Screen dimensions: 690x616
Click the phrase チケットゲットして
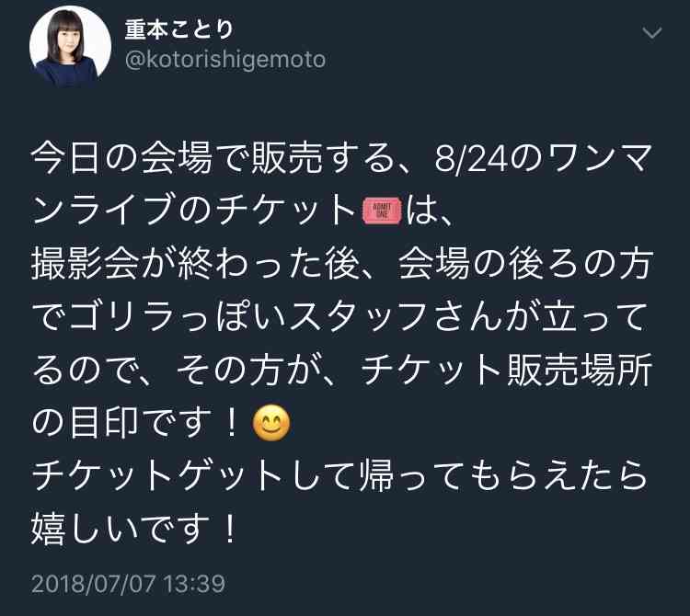(x=194, y=474)
